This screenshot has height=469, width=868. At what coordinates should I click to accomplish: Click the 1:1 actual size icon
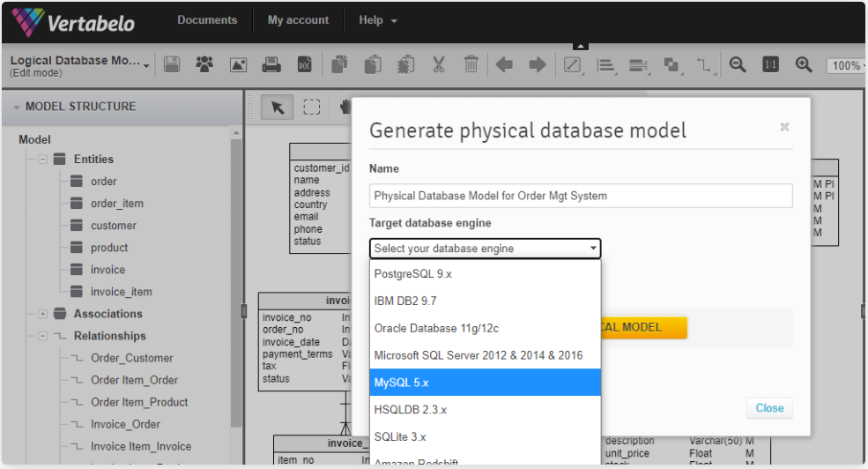(770, 64)
